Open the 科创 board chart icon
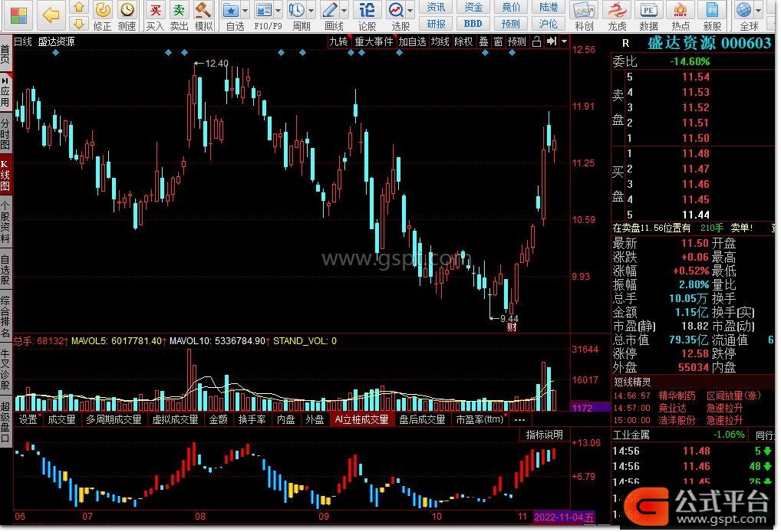 584,10
